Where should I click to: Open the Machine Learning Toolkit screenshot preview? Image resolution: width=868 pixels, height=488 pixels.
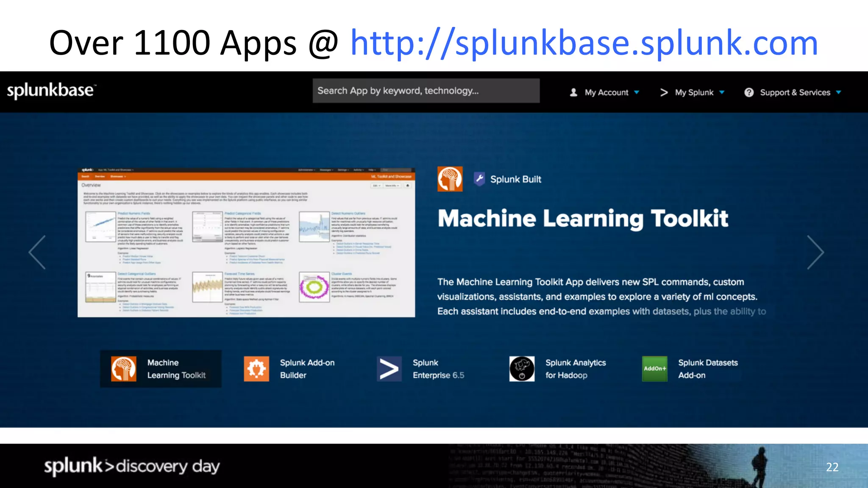pyautogui.click(x=246, y=242)
